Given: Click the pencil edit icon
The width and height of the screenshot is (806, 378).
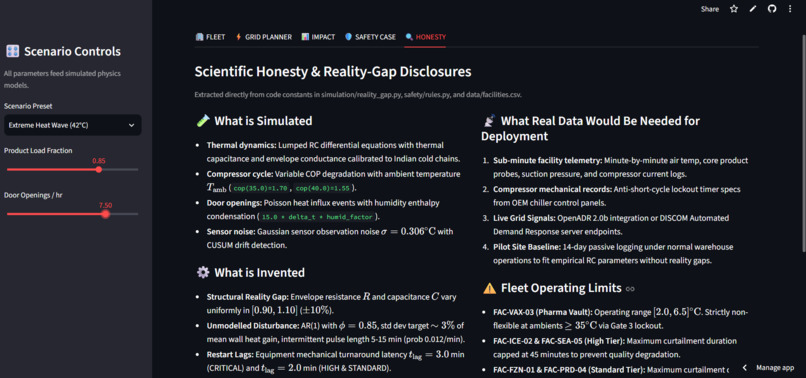Looking at the screenshot, I should (753, 9).
